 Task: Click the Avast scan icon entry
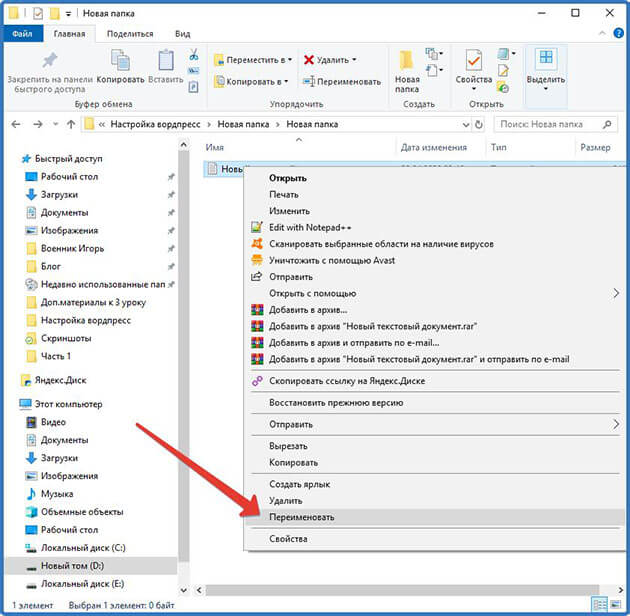(x=257, y=244)
